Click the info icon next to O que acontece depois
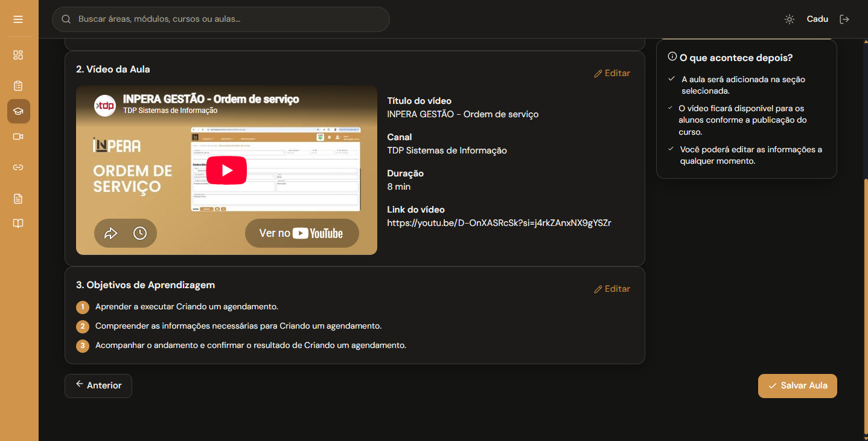Screen dimensions: 868x441 point(672,57)
